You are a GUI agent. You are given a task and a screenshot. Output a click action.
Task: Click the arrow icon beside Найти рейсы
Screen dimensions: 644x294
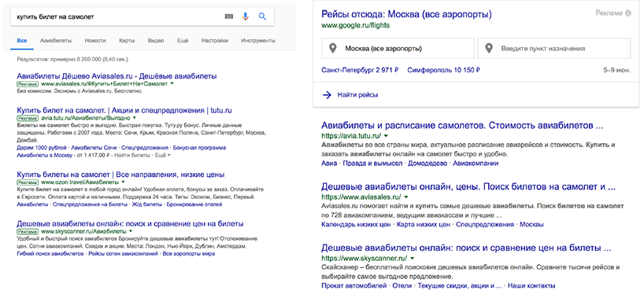327,94
